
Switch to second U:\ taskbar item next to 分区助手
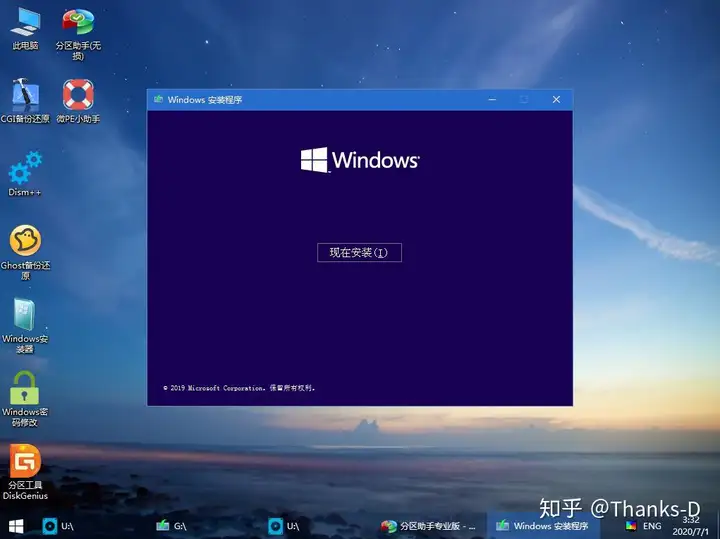[x=284, y=526]
